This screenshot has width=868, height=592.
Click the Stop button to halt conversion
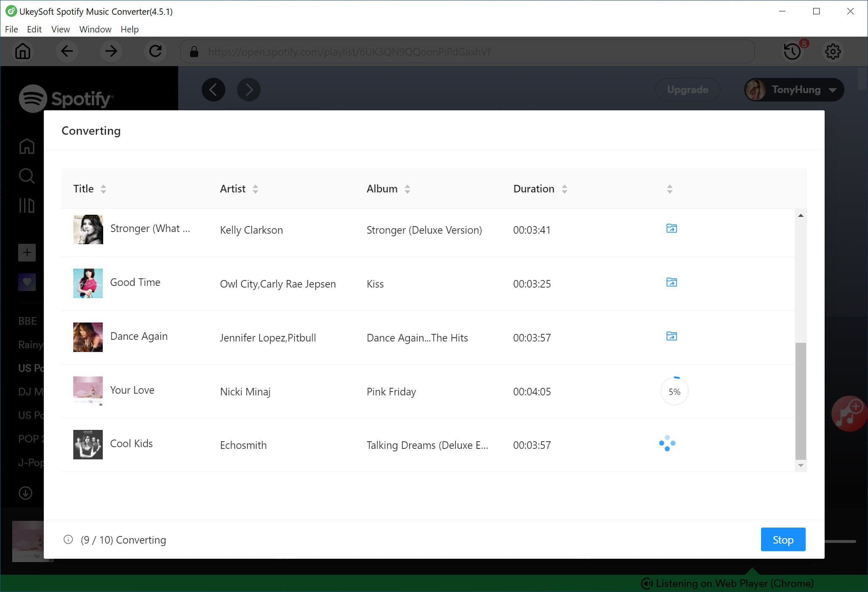782,539
